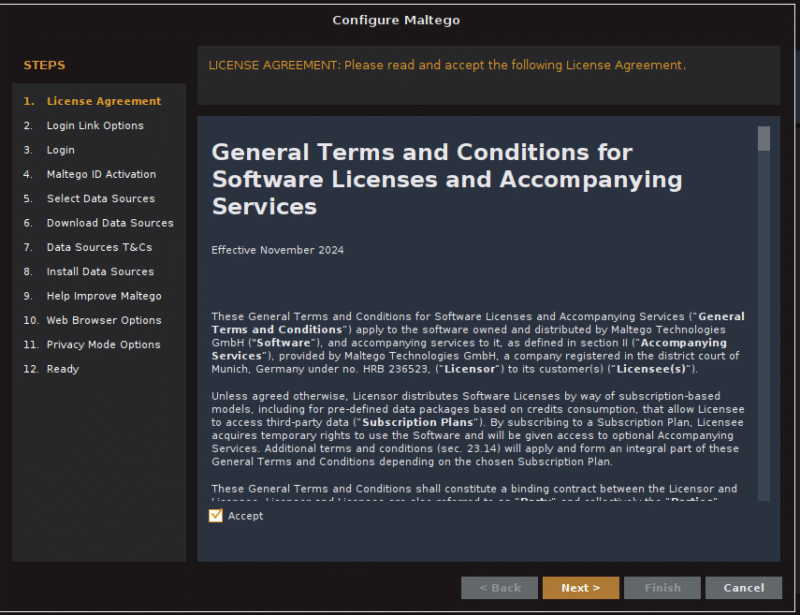This screenshot has width=800, height=615.
Task: Click the lower license scrollbar track
Action: (764, 400)
